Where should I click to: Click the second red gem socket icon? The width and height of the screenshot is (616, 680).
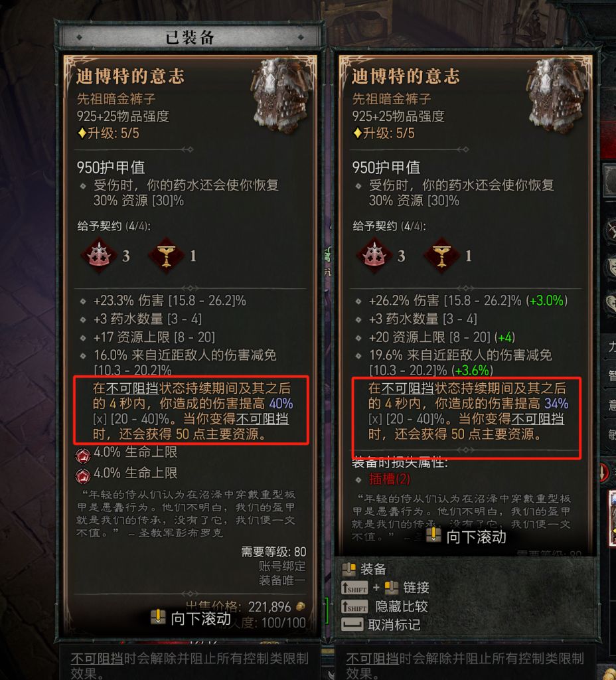click(x=83, y=475)
